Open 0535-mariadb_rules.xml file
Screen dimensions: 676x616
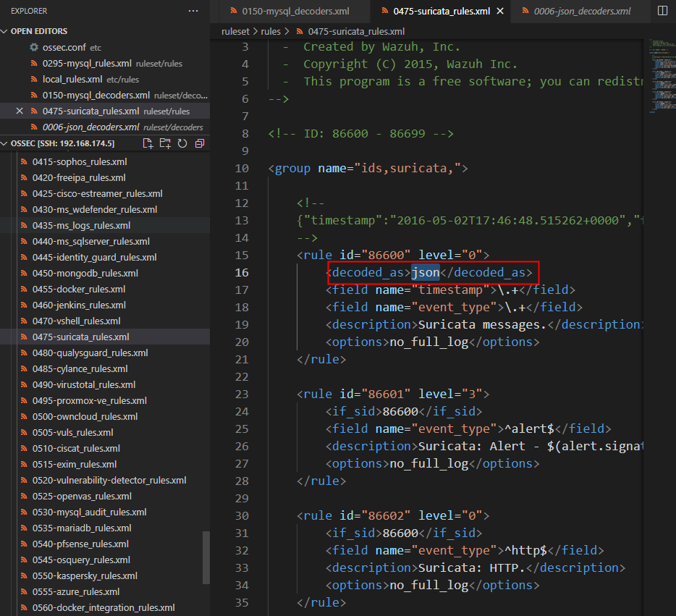click(x=105, y=528)
